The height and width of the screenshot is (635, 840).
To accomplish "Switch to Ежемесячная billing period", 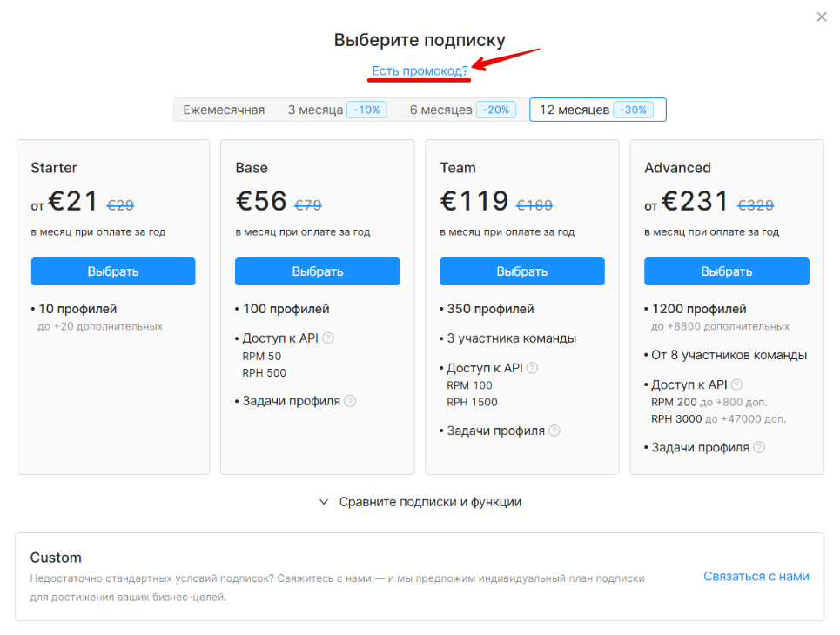I will [224, 110].
